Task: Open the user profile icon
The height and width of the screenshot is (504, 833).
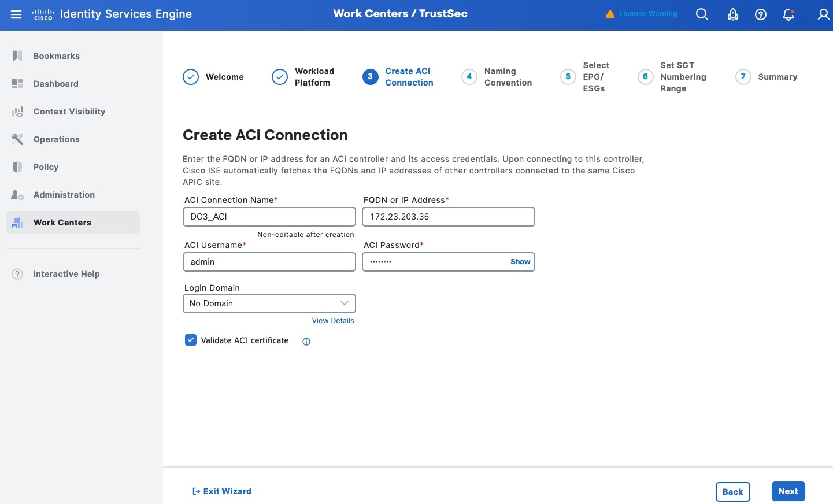Action: coord(824,14)
